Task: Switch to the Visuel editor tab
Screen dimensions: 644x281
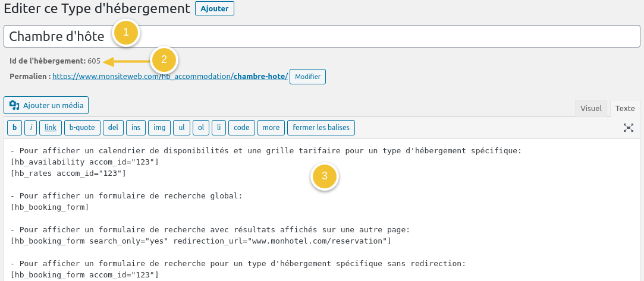Action: [x=591, y=108]
